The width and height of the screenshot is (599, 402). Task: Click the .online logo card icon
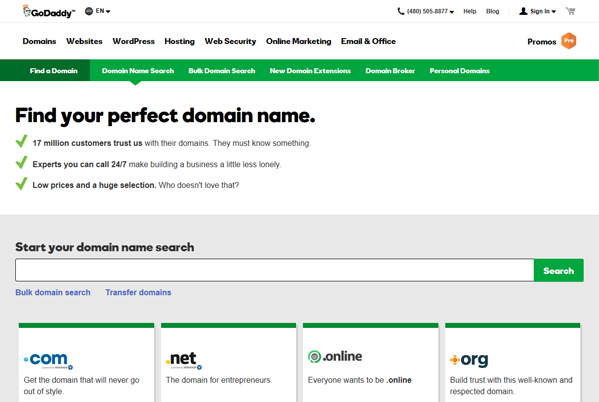pos(335,357)
